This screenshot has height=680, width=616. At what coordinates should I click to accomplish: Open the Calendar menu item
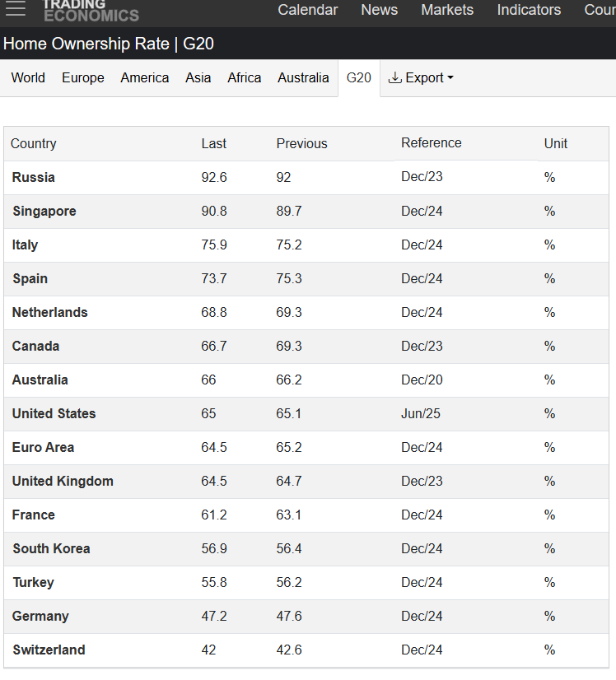[307, 10]
